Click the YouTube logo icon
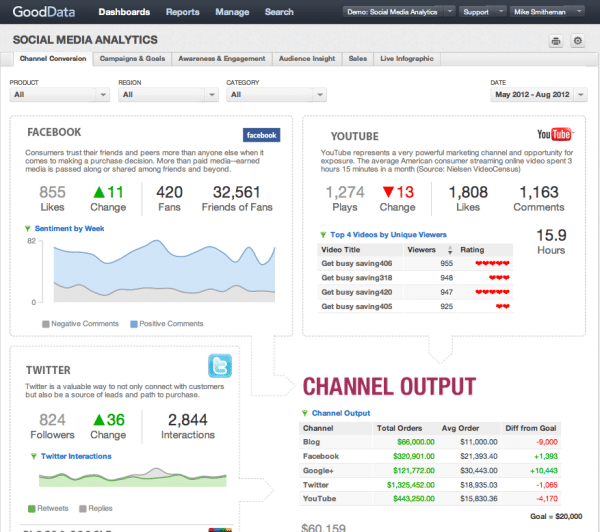 555,135
